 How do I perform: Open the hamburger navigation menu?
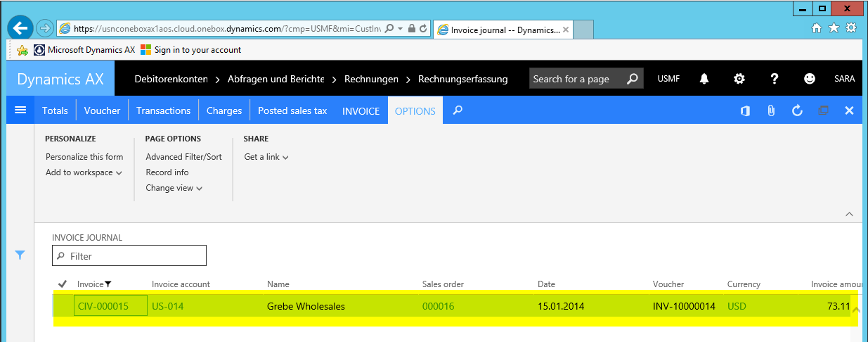20,110
